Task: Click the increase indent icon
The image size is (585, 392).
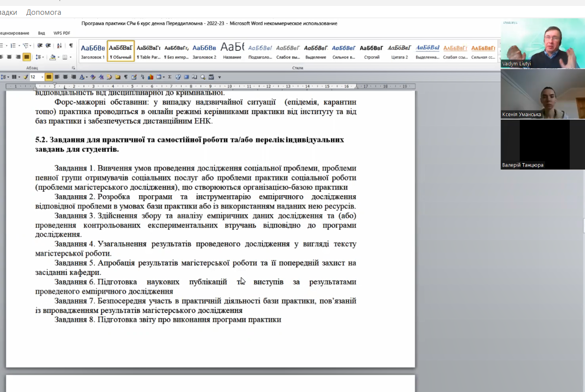Action: pos(48,45)
